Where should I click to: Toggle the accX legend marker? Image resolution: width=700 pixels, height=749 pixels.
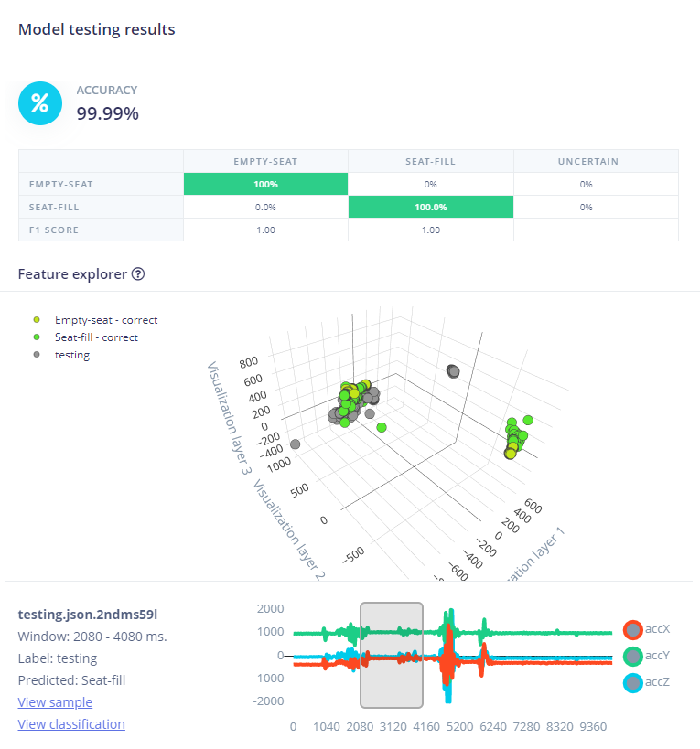coord(633,629)
